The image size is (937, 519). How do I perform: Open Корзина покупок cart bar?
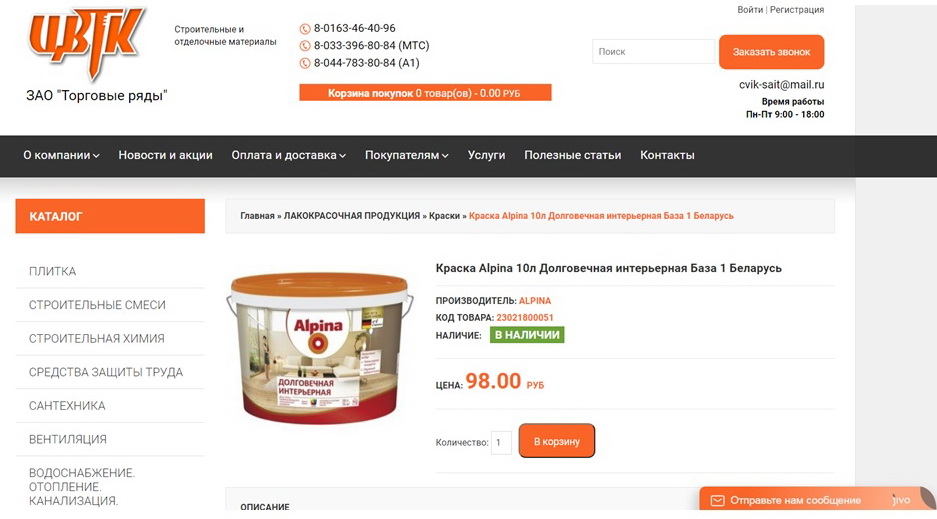pos(425,93)
